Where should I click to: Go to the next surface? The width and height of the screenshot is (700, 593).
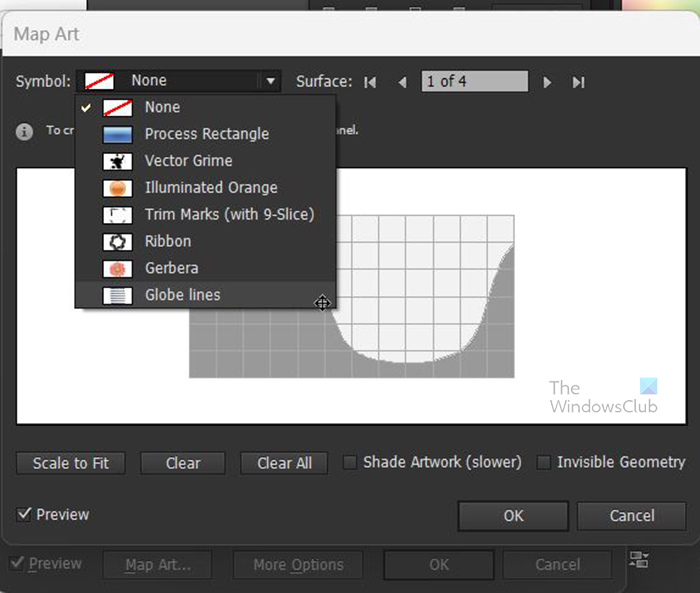[x=547, y=82]
